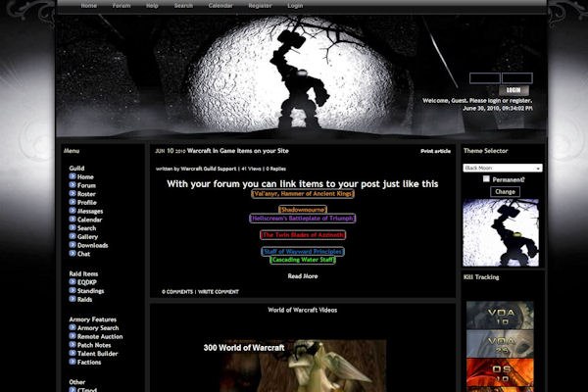Open the 0 COMMENTS link

tap(177, 292)
